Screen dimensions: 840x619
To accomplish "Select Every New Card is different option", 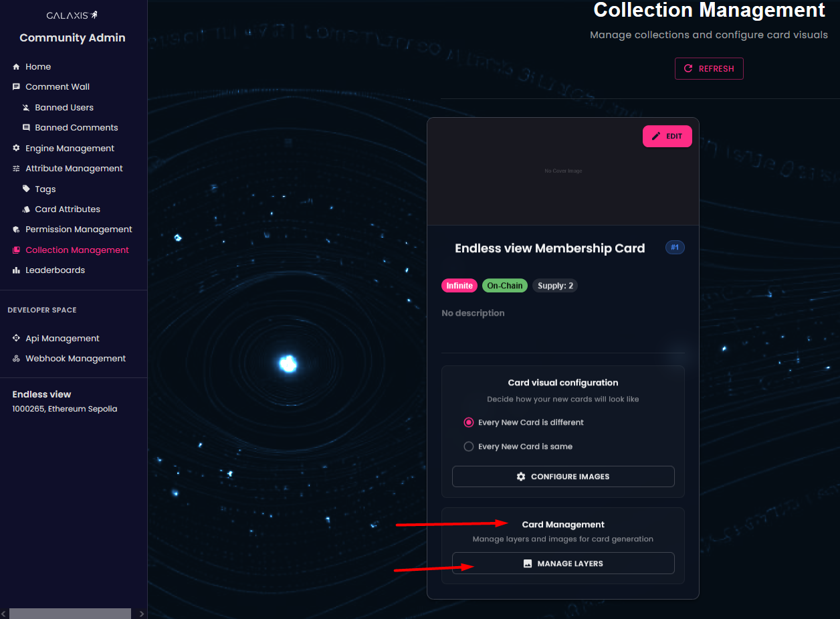I will click(469, 423).
